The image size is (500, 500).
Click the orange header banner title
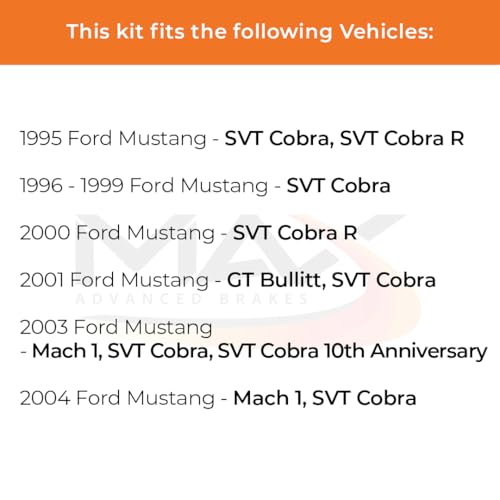pos(250,32)
